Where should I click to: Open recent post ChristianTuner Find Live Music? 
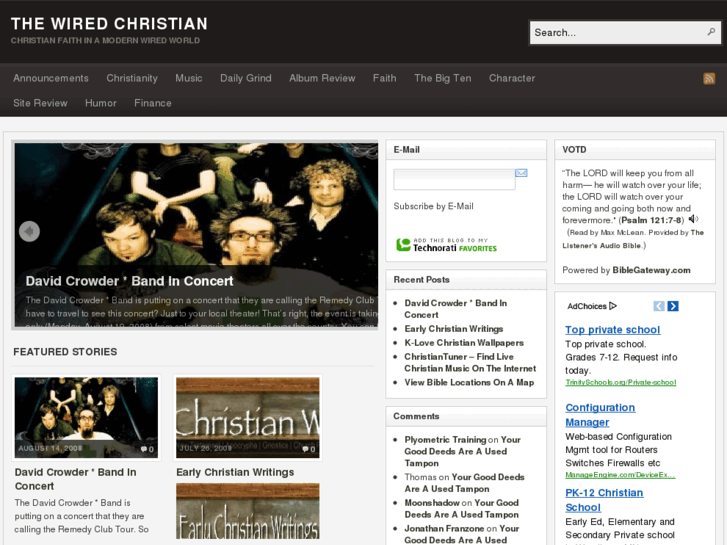(x=470, y=362)
